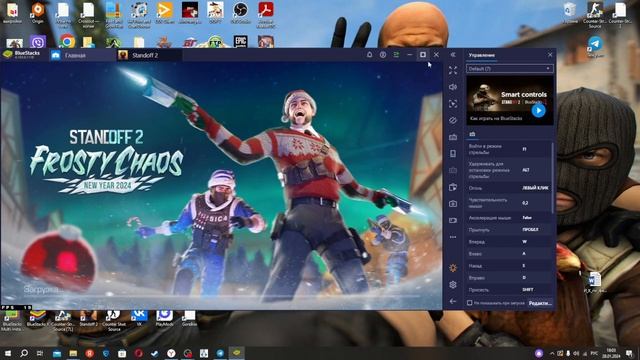
Task: Open the OBS Studio desktop shortcut
Action: 240,13
